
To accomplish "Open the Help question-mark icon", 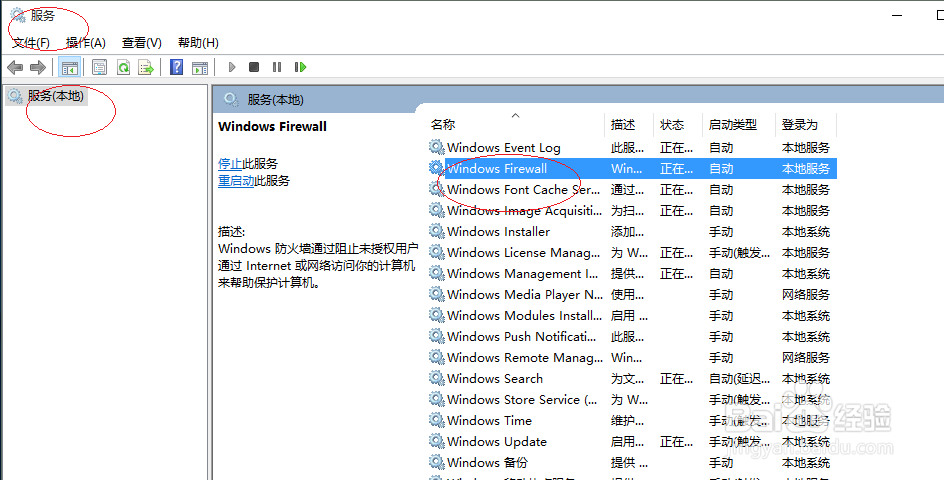I will [x=176, y=67].
